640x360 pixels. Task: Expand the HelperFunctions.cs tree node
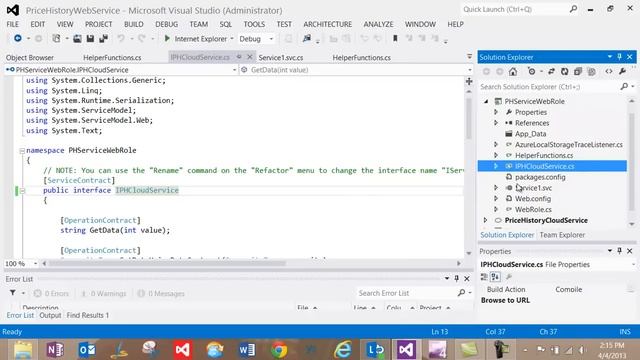pyautogui.click(x=496, y=155)
